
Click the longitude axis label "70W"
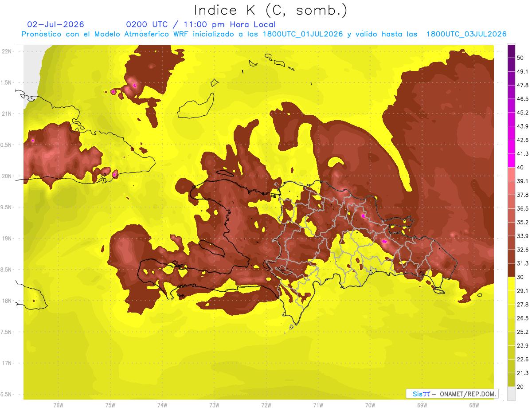pos(370,405)
